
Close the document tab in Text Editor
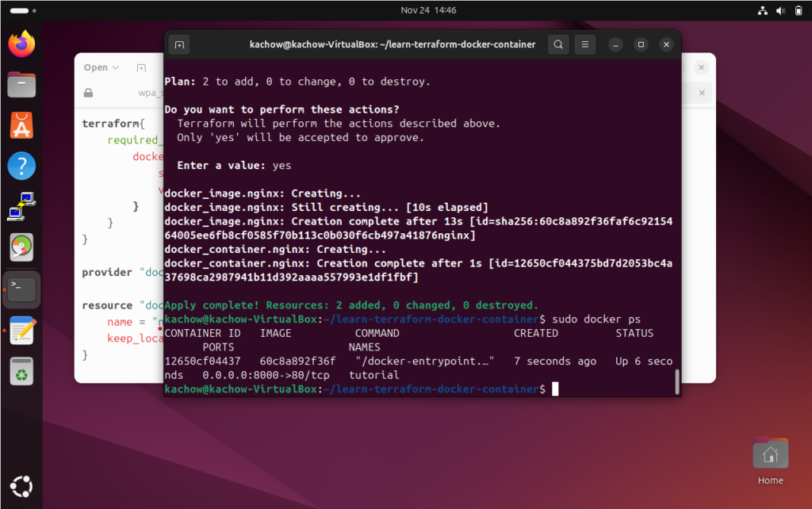click(x=702, y=93)
